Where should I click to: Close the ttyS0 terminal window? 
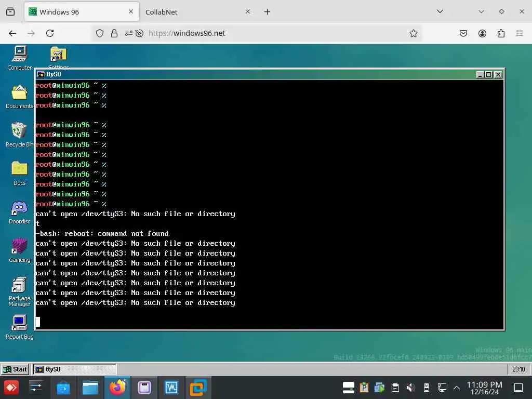click(498, 75)
